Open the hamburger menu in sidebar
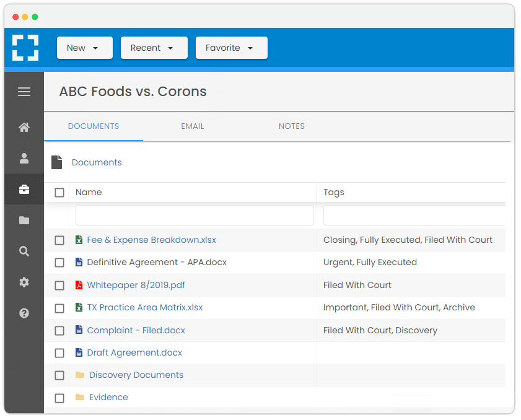The width and height of the screenshot is (521, 420). pos(24,92)
